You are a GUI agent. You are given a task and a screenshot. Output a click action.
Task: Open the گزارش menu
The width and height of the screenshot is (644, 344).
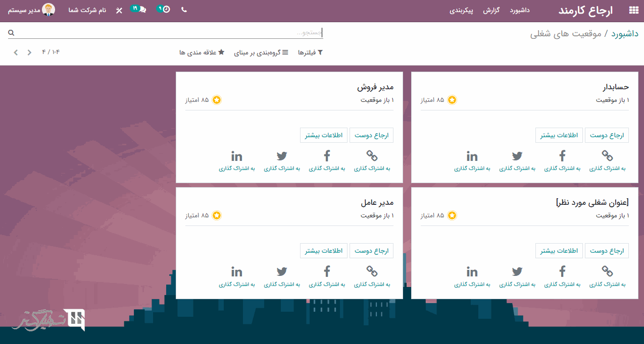coord(491,10)
